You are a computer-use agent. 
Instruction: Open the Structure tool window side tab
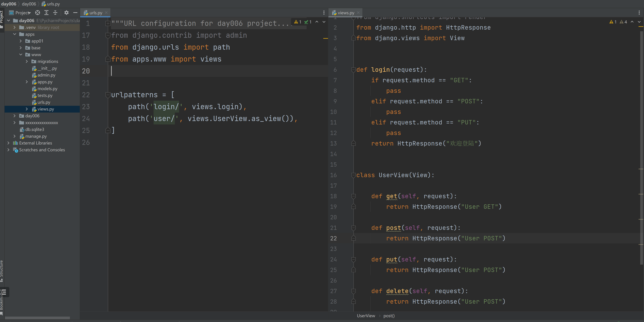click(x=2, y=271)
